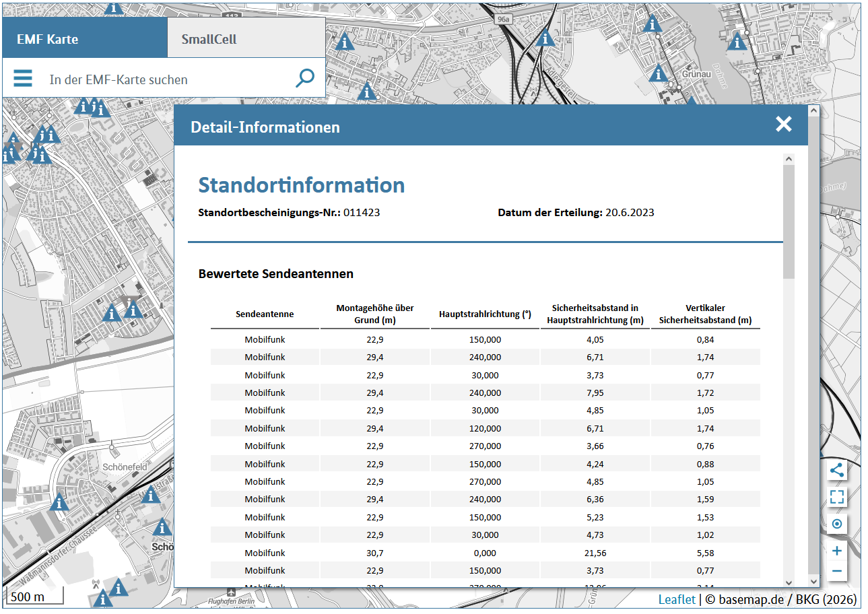The height and width of the screenshot is (614, 868).
Task: Click the 0,000 direction value
Action: pyautogui.click(x=485, y=553)
